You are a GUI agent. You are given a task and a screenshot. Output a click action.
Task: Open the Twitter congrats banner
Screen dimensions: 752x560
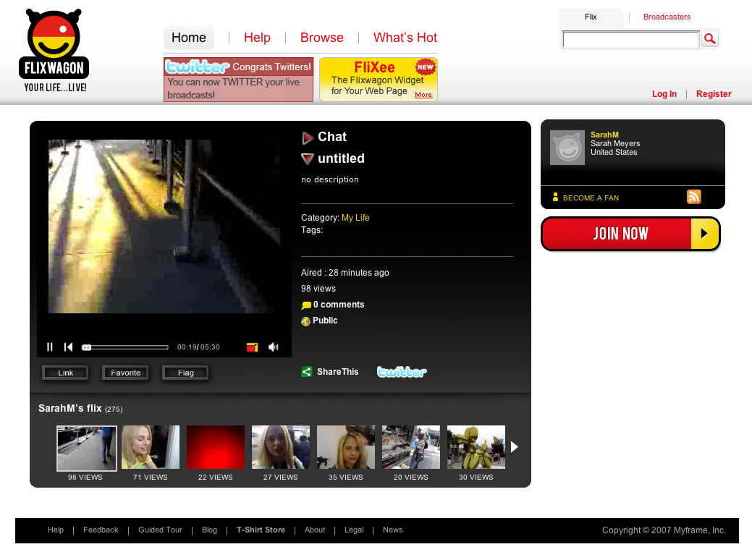pyautogui.click(x=238, y=80)
